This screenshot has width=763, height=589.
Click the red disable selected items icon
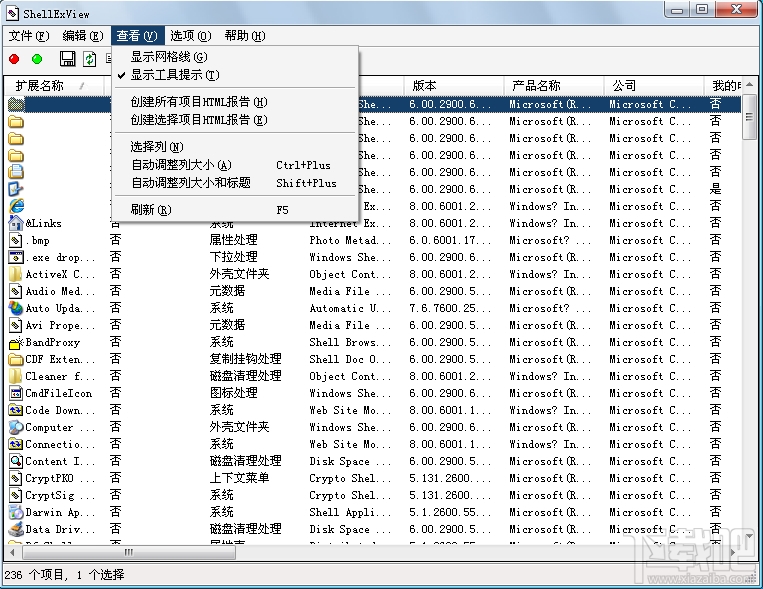(14, 60)
